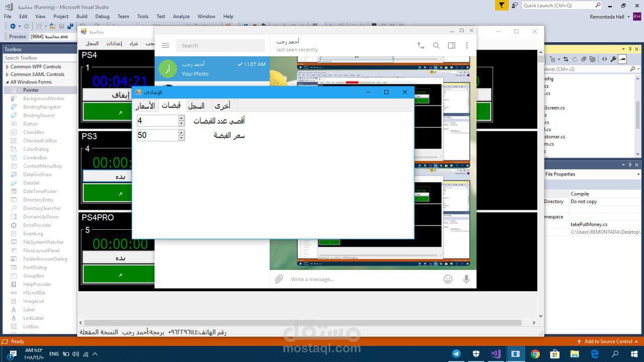The width and height of the screenshot is (644, 362).
Task: Click the search magnifier in Telegram chat header
Action: pyautogui.click(x=436, y=45)
